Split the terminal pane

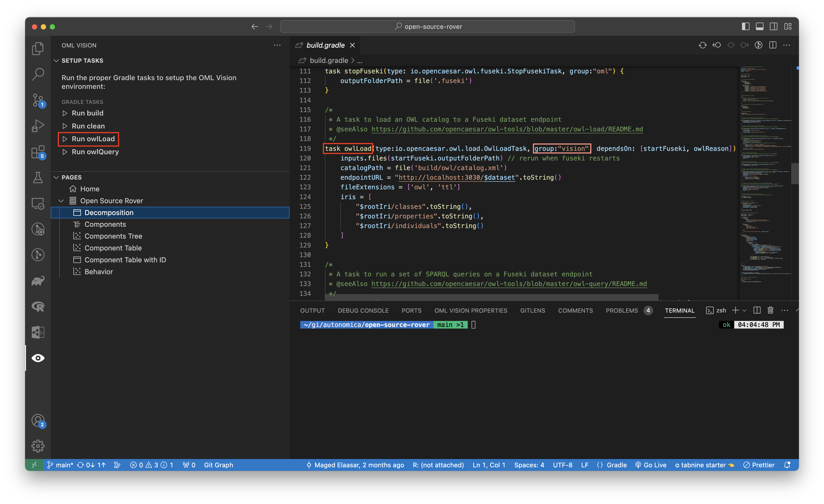(757, 310)
